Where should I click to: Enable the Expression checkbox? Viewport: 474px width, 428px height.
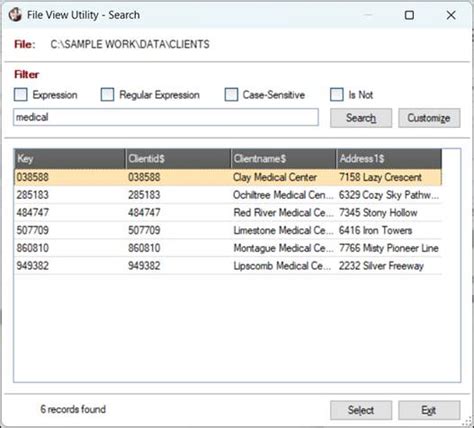coord(21,95)
